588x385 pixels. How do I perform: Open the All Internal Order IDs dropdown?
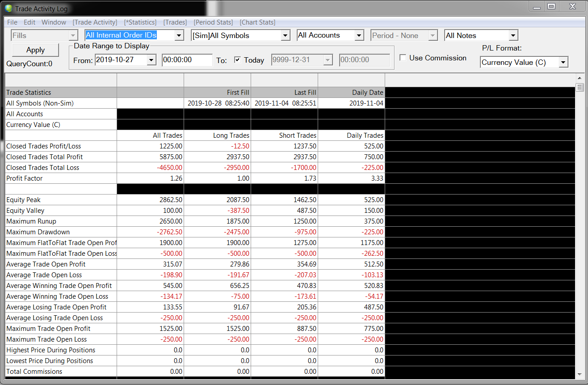pos(179,35)
